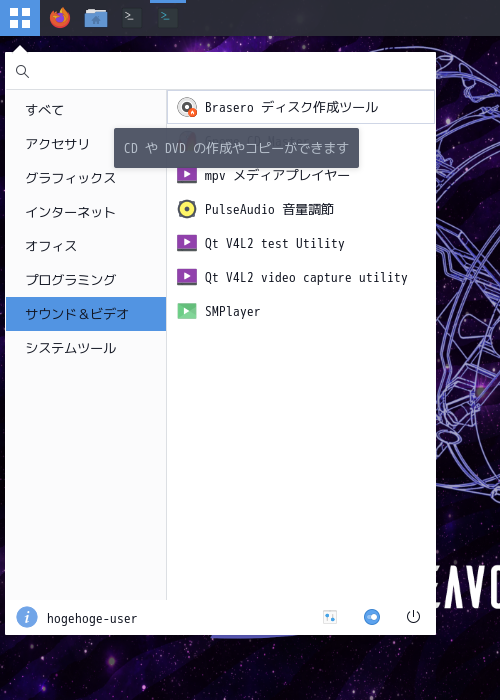The height and width of the screenshot is (700, 500).
Task: Click the PulseAudio yellow speaker icon
Action: pos(187,209)
